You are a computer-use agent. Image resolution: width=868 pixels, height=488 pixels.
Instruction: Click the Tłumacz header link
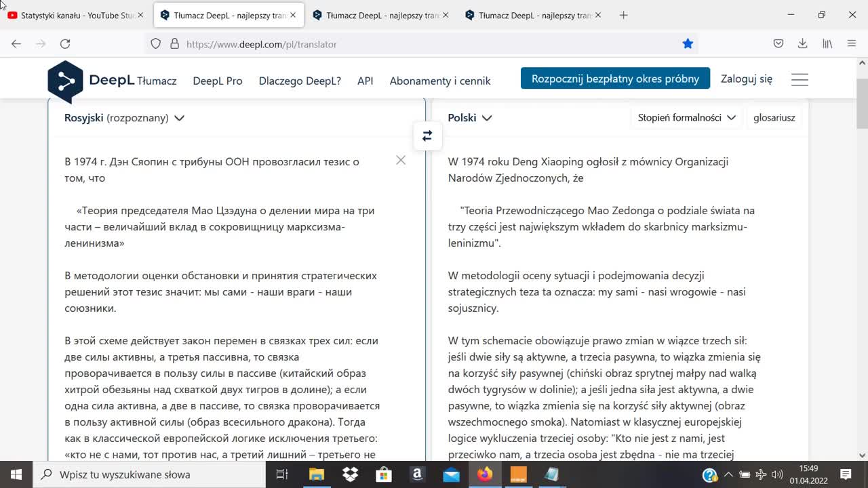(x=157, y=81)
